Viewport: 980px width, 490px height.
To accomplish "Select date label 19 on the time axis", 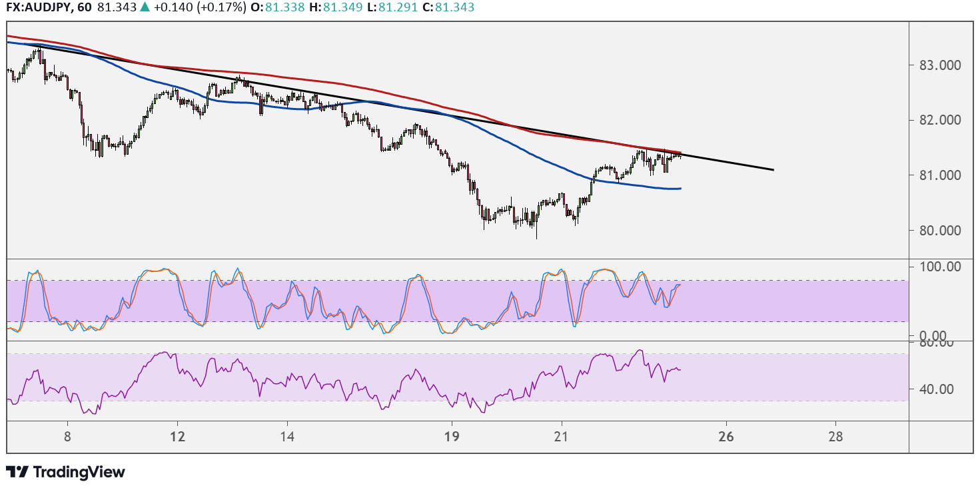I will [x=452, y=437].
